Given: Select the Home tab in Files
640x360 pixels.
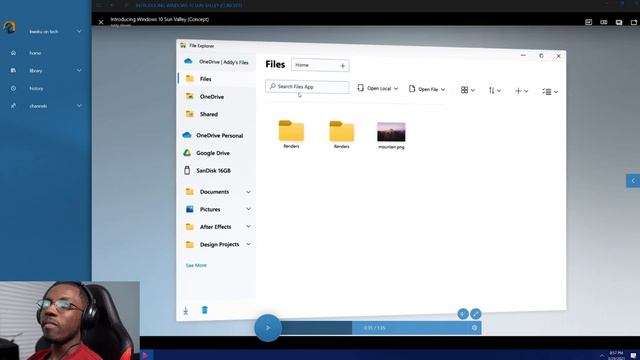Looking at the screenshot, I should pos(302,65).
